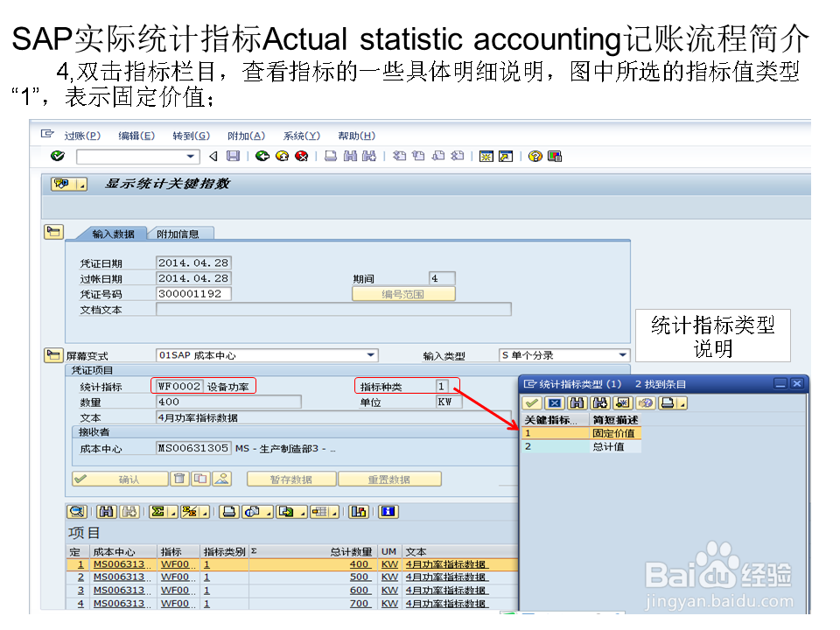Open the Views dropdown in list toolbar

point(269,514)
